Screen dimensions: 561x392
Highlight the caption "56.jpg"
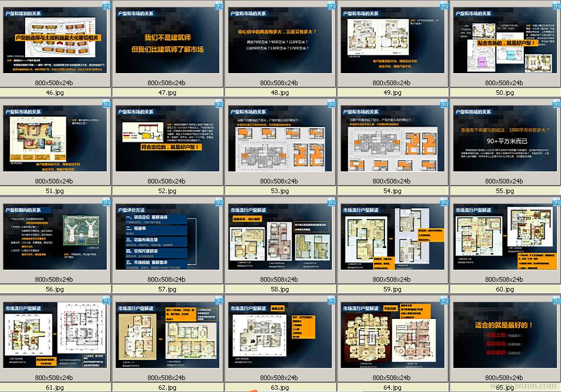click(x=55, y=289)
